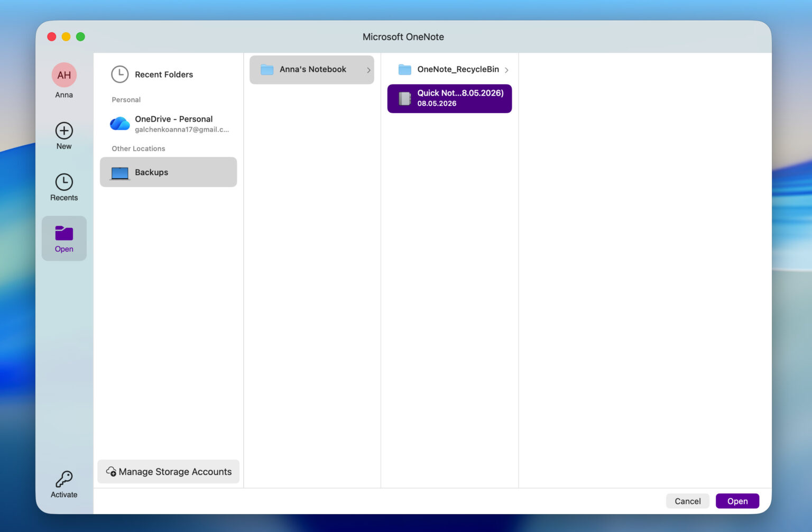Confirm with the purple Open button
Viewport: 812px width, 532px height.
click(x=737, y=501)
